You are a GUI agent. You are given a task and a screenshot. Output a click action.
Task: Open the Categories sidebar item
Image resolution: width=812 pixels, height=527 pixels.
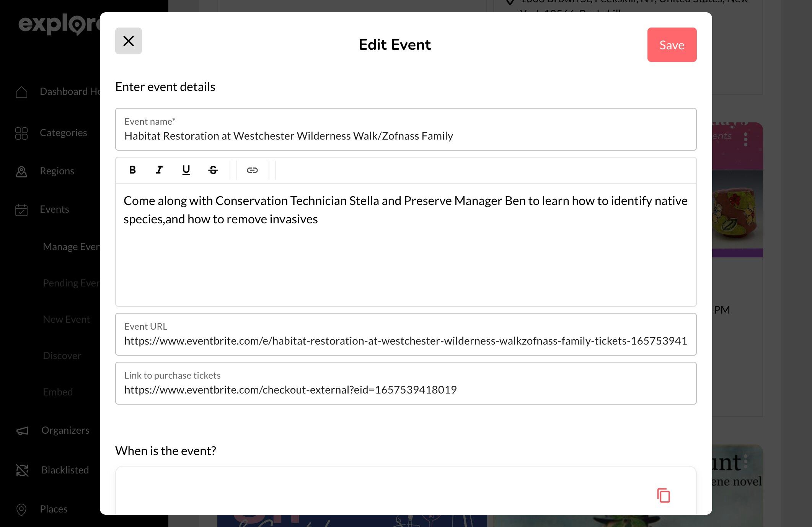pyautogui.click(x=63, y=133)
